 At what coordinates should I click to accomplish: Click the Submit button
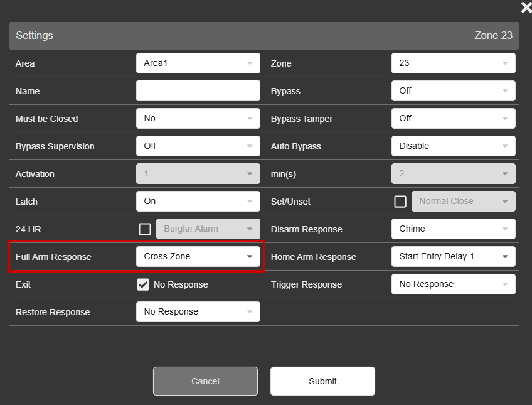coord(322,381)
